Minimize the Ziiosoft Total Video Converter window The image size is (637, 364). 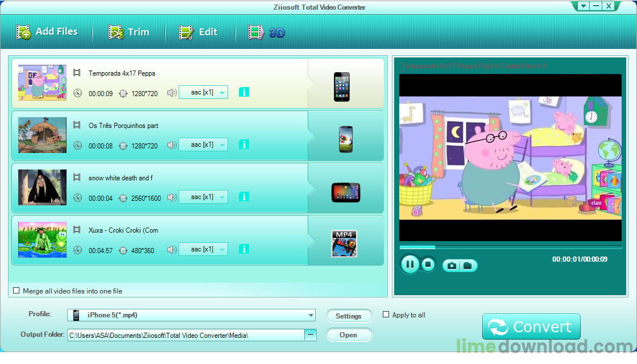(596, 6)
